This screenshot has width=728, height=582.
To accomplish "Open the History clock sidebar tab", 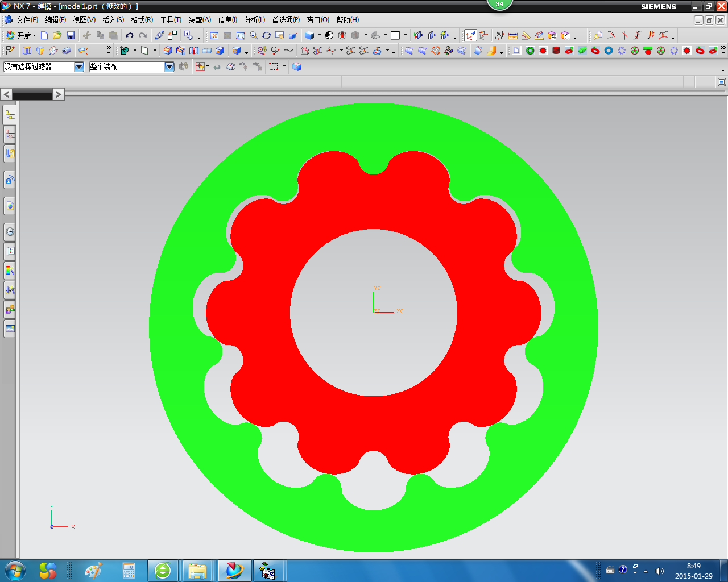I will (10, 231).
